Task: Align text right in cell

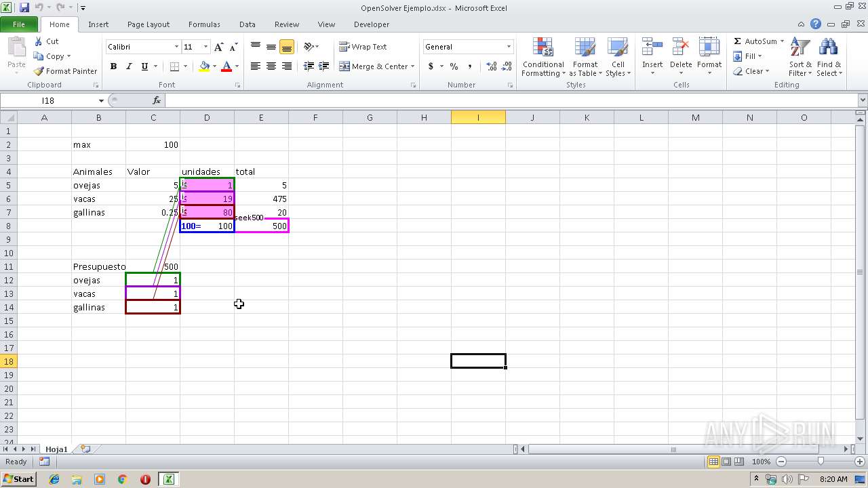Action: click(287, 66)
